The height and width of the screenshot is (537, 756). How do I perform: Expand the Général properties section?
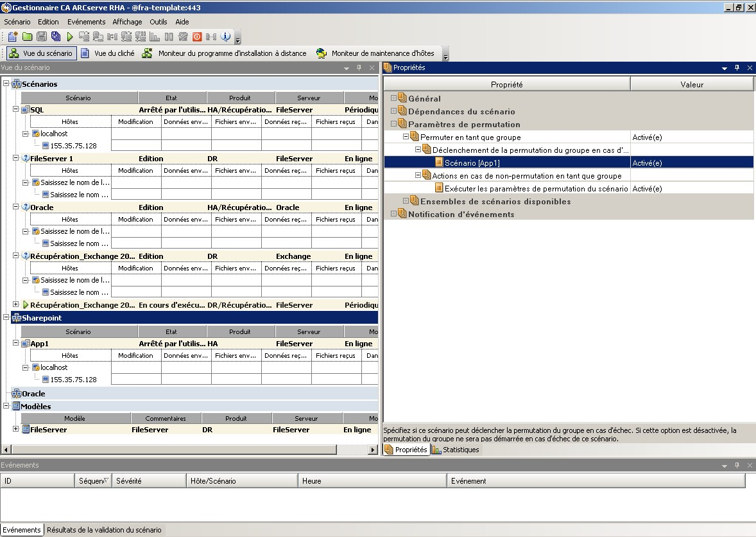pos(394,98)
